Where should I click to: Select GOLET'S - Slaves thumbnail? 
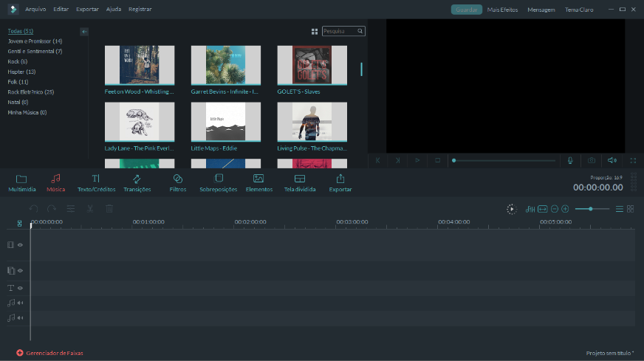(312, 65)
